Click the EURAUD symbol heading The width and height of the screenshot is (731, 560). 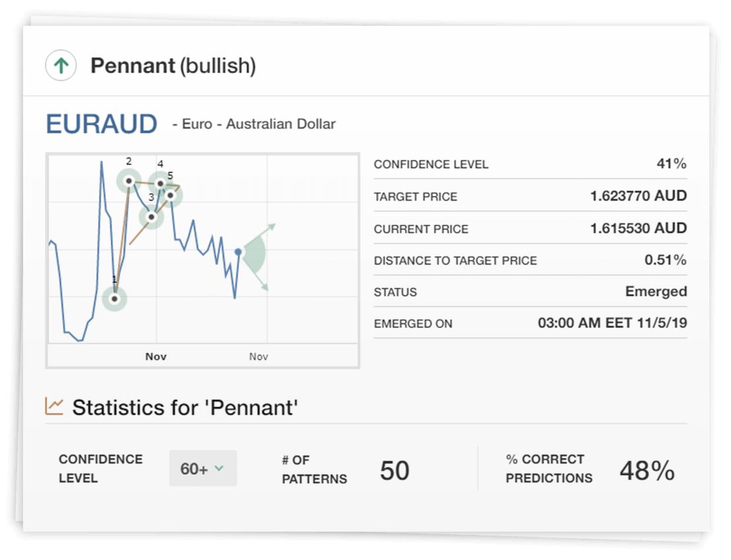(x=102, y=124)
